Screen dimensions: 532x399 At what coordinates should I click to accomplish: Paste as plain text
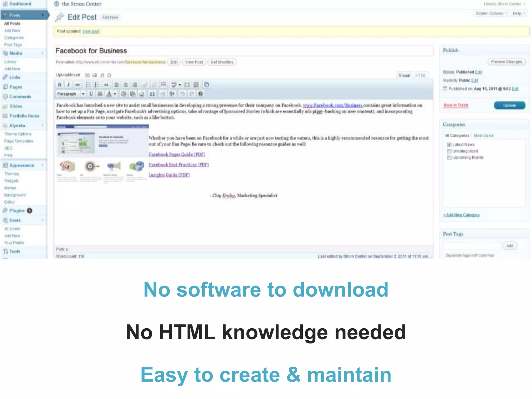coord(124,94)
